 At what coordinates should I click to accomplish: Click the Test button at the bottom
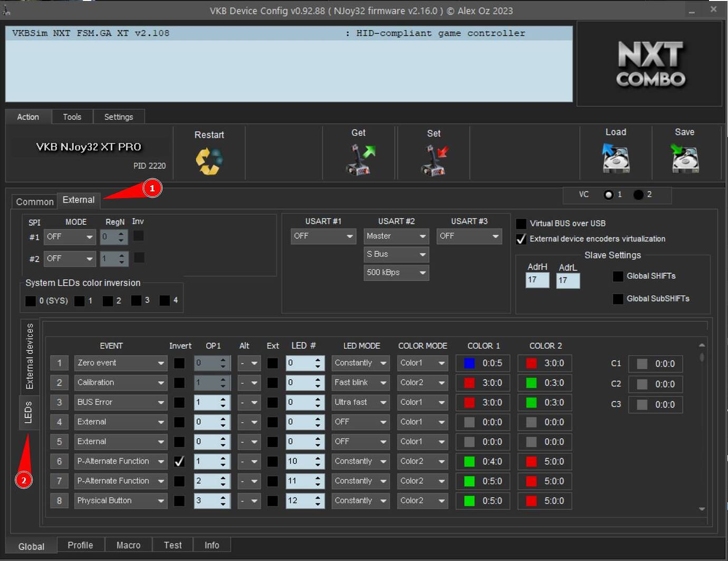pos(173,545)
